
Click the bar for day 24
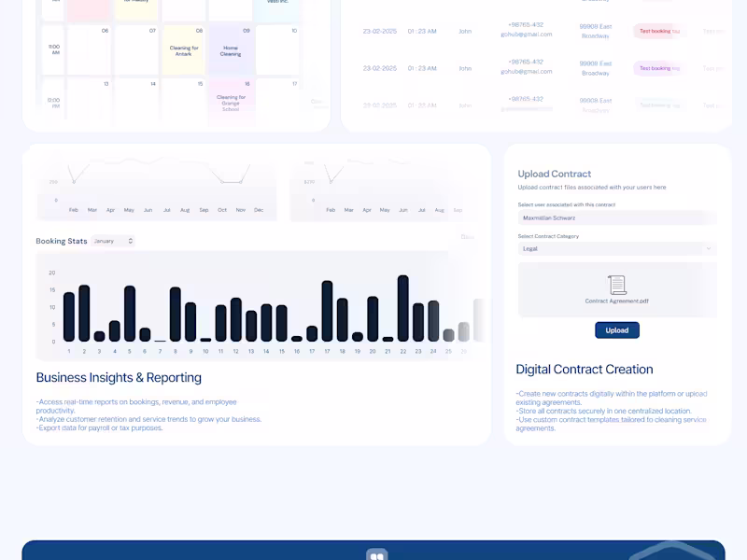click(x=433, y=321)
